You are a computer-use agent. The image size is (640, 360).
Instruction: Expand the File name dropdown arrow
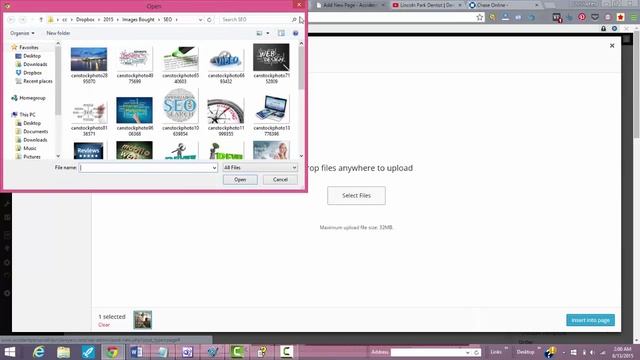pos(214,168)
